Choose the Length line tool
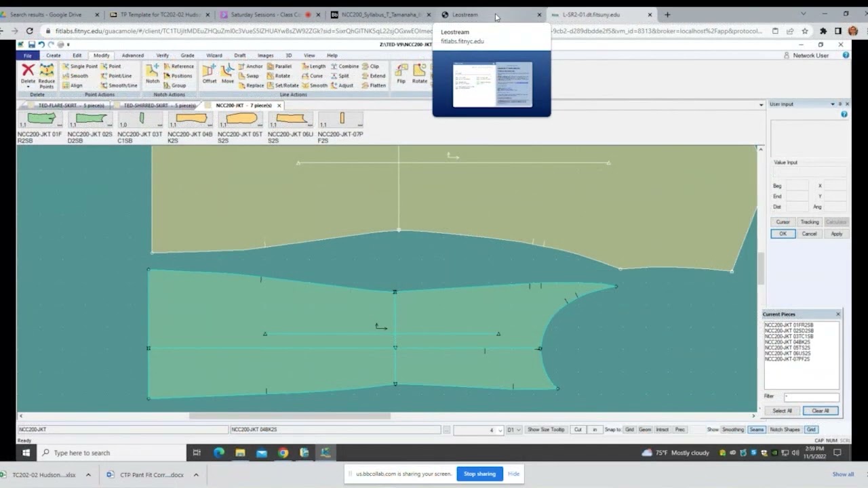 coord(314,66)
